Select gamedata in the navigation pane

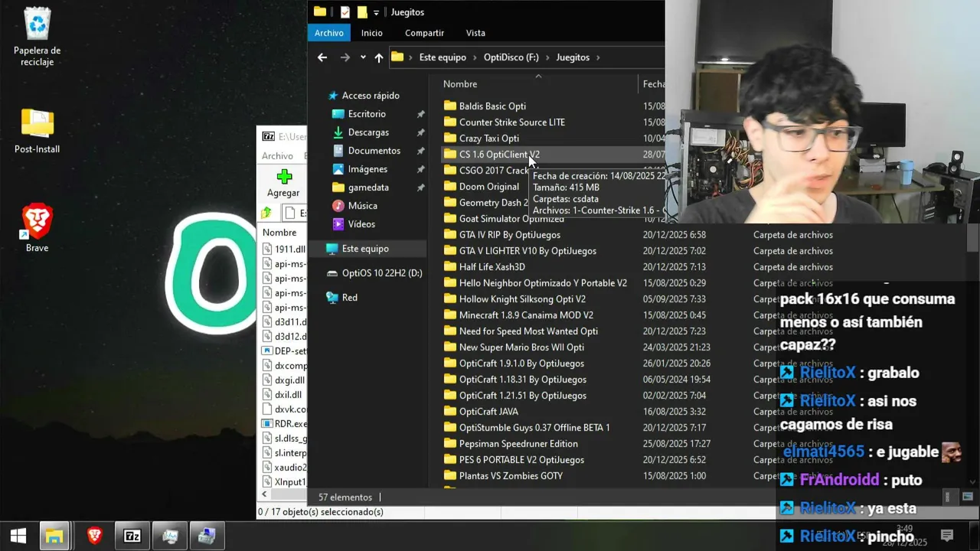coord(368,187)
